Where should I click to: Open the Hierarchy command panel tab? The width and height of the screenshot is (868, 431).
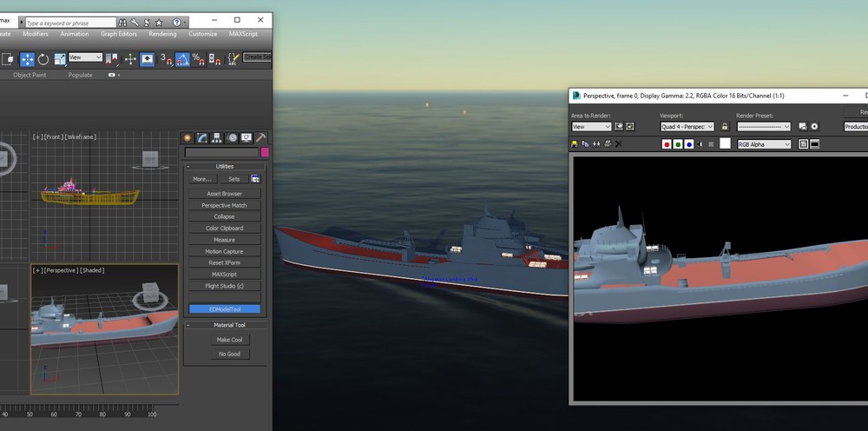tap(217, 137)
